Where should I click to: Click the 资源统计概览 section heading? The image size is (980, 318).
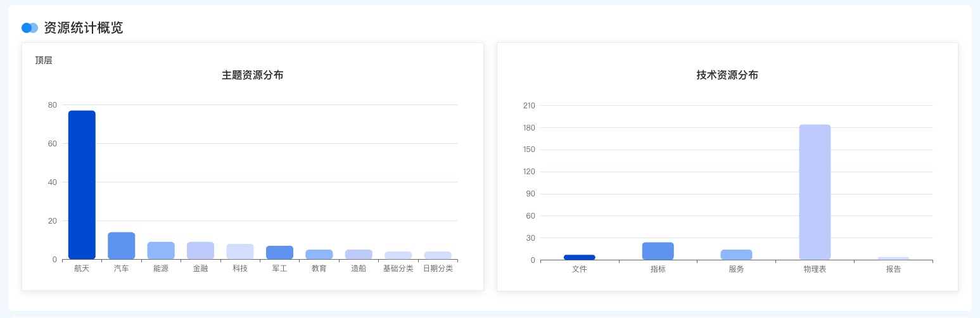tap(83, 28)
